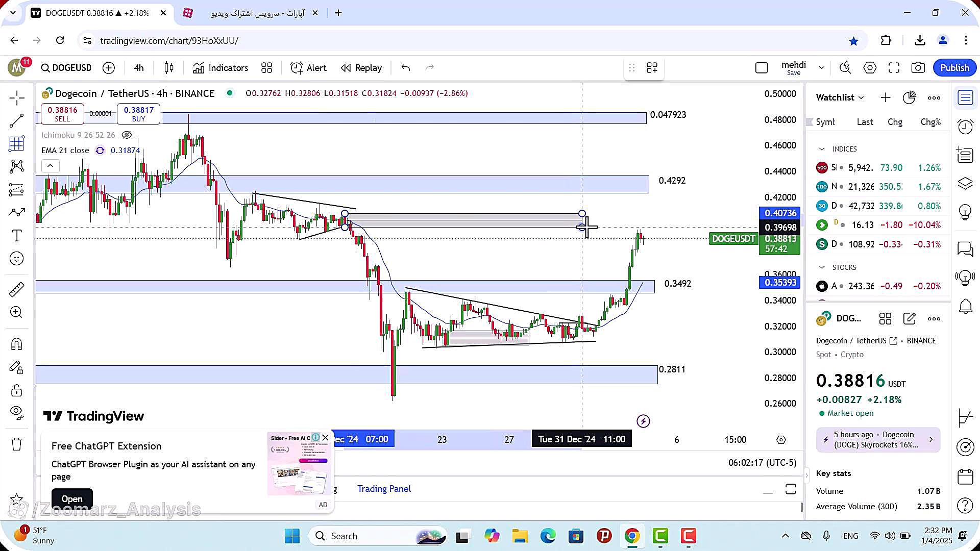
Task: Select the watchlist row with 21,326
Action: tap(878, 187)
